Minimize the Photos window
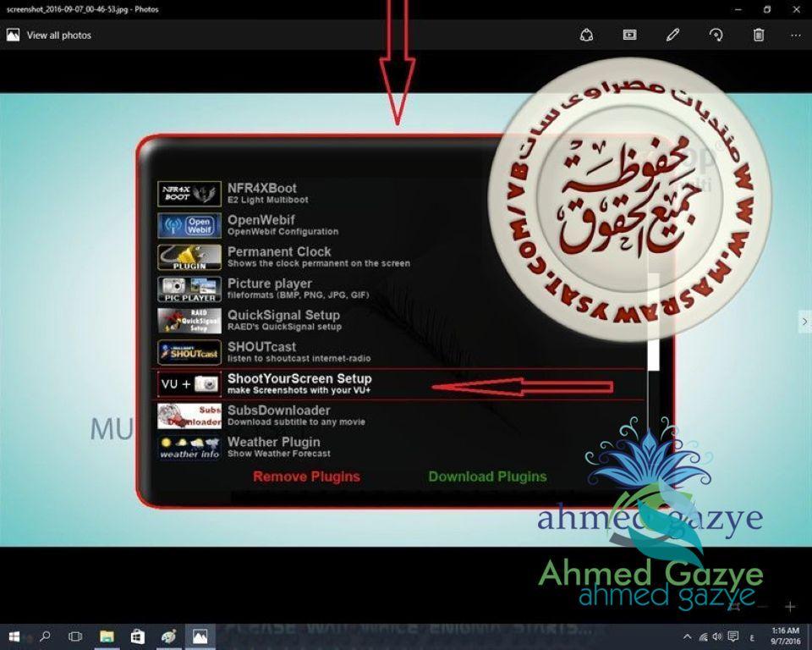 738,9
